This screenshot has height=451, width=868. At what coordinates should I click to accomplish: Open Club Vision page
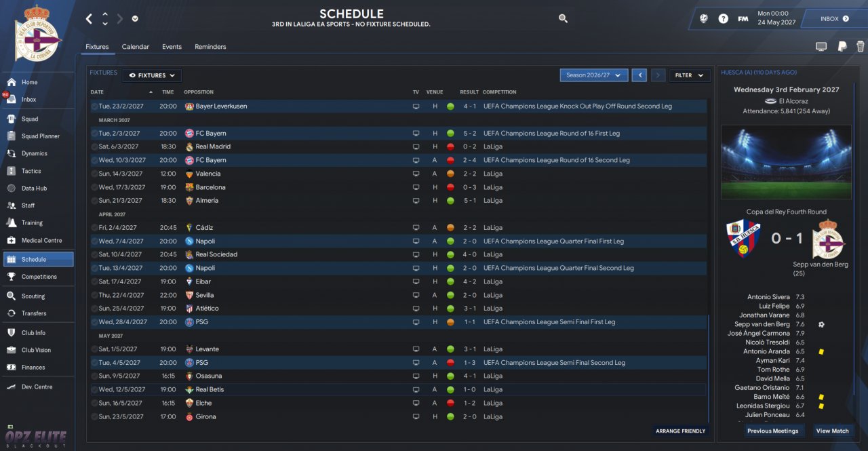(37, 350)
